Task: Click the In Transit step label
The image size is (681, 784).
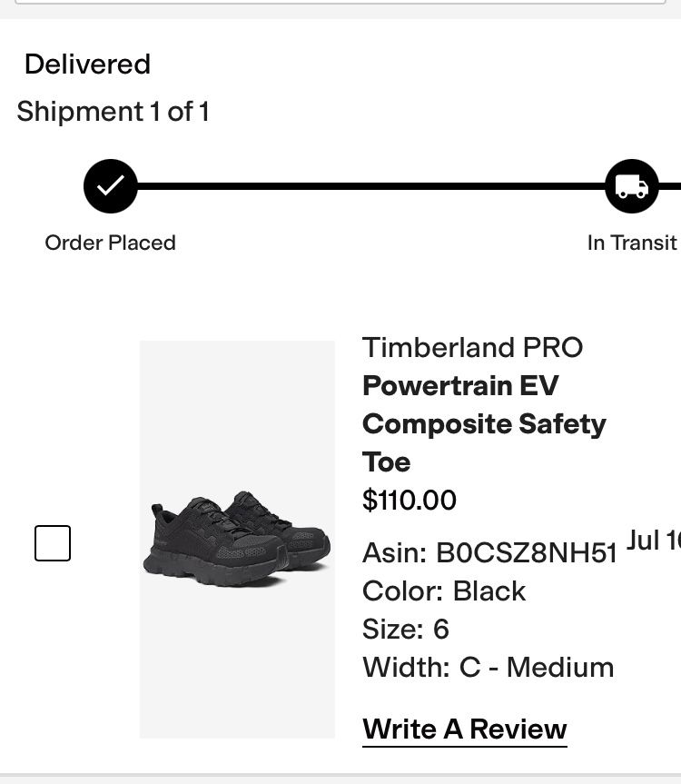Action: (632, 243)
